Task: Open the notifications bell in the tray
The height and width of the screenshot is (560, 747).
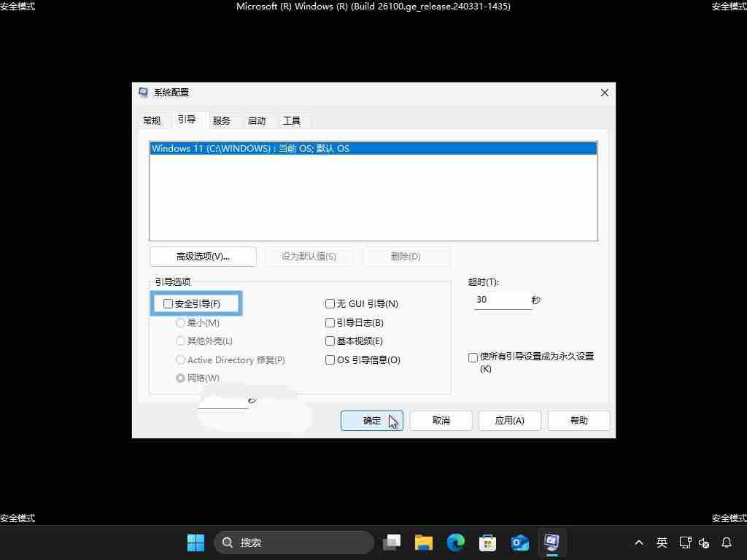Action: [727, 542]
